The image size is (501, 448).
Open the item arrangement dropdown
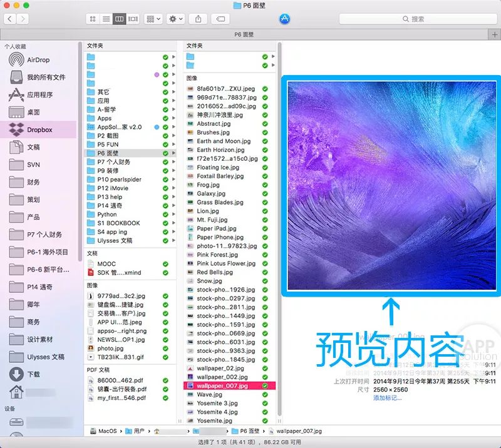152,18
